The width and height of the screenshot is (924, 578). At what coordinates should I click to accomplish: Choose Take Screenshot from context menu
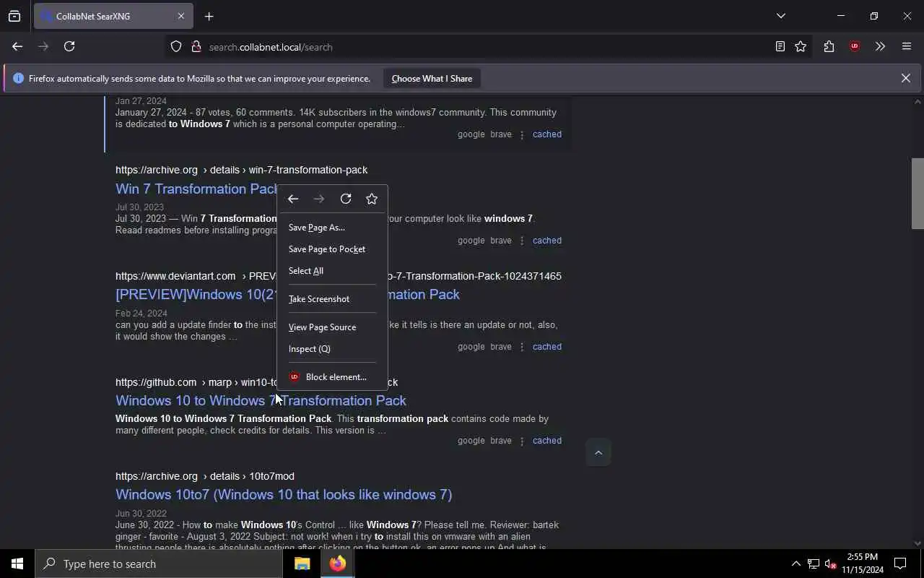coord(332,299)
